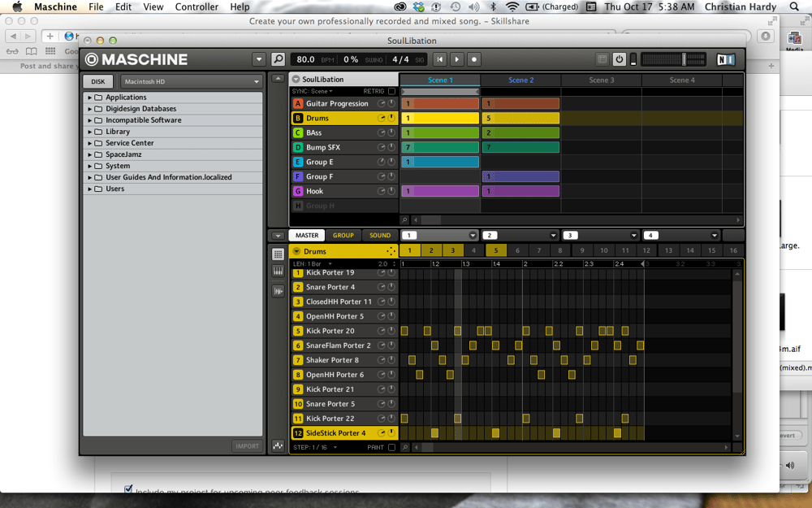
Task: Switch to the step grid editor view icon
Action: [278, 254]
